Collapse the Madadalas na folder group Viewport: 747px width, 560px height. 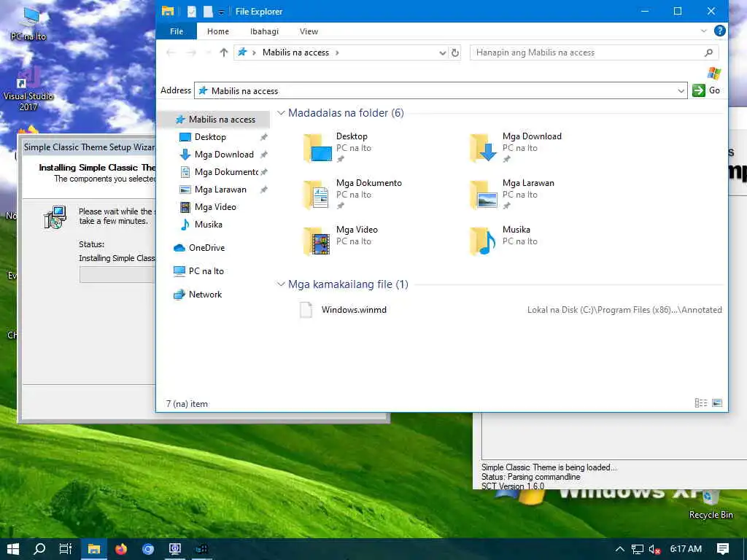281,113
